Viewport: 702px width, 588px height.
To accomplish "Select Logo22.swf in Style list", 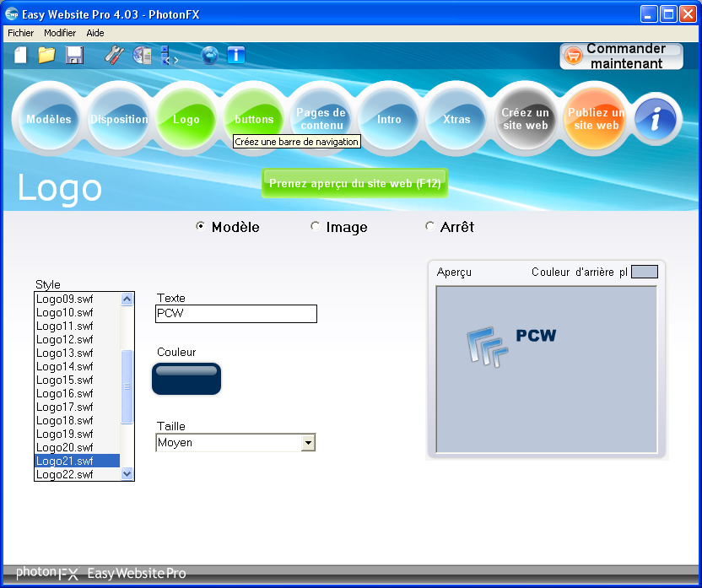I will (77, 474).
